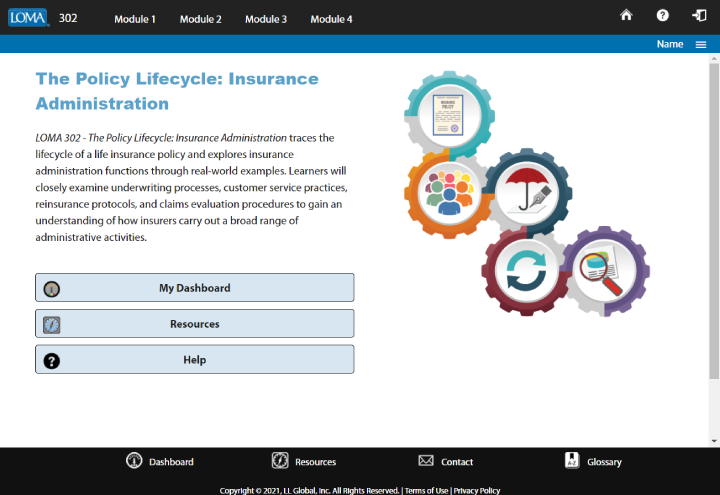Open the Terms of Use link
Viewport: 720px width, 495px height.
(426, 490)
